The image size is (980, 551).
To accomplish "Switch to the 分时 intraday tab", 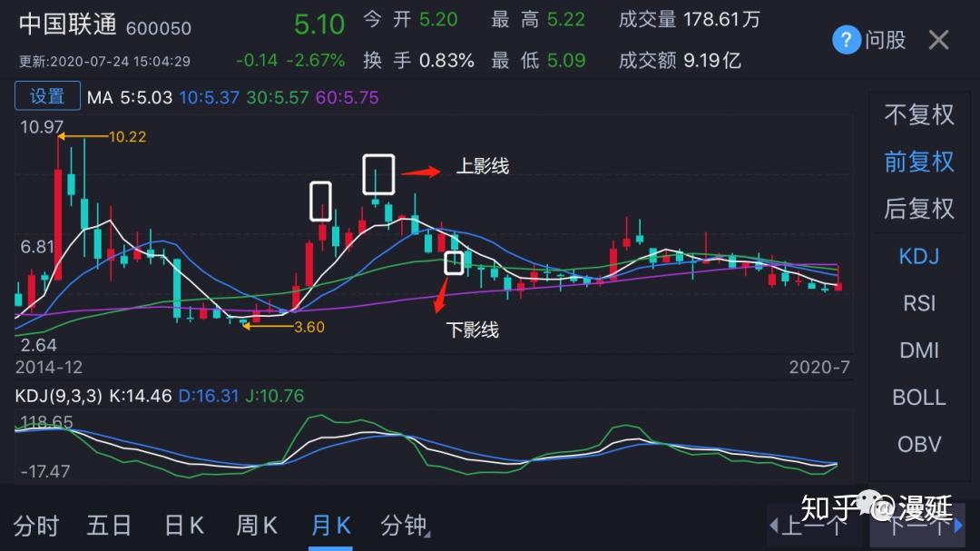I will (x=37, y=525).
